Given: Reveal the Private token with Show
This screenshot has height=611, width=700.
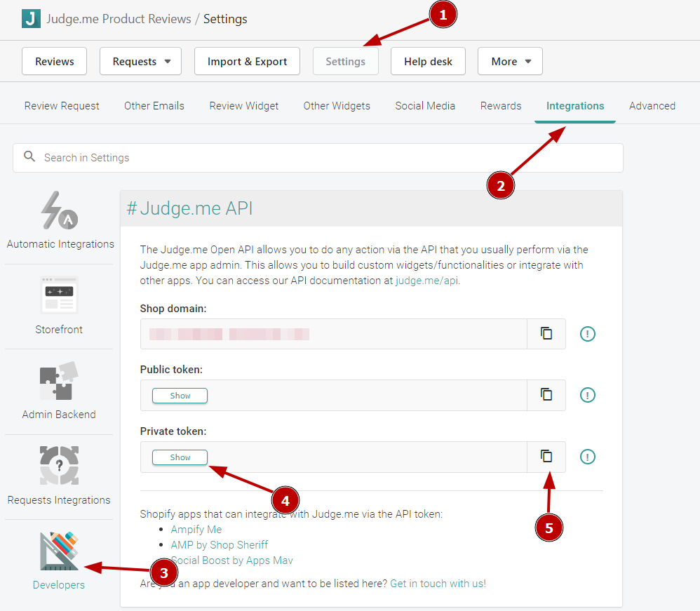Looking at the screenshot, I should pyautogui.click(x=180, y=457).
